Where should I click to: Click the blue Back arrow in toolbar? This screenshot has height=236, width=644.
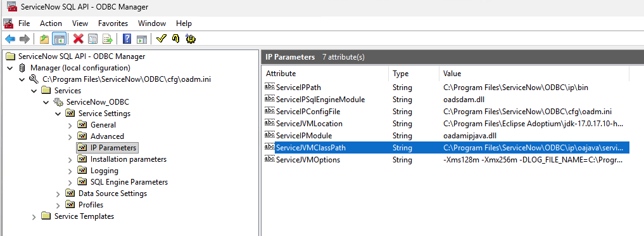[10, 39]
